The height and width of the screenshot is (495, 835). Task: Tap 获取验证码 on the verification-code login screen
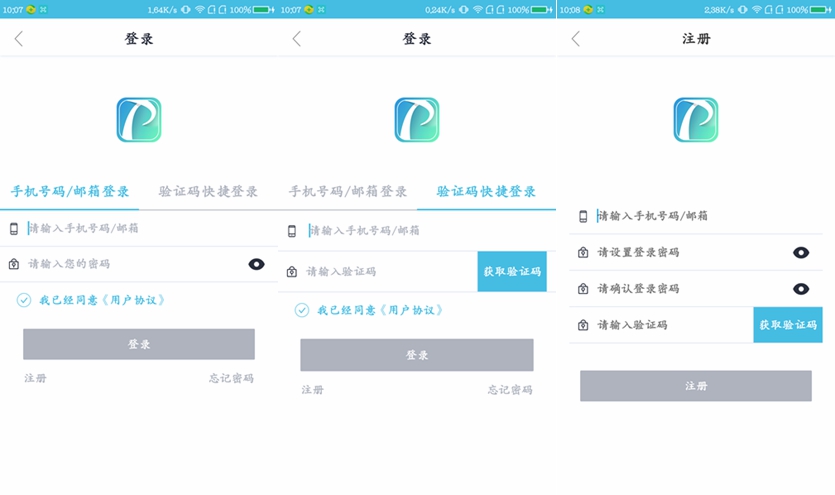click(512, 271)
